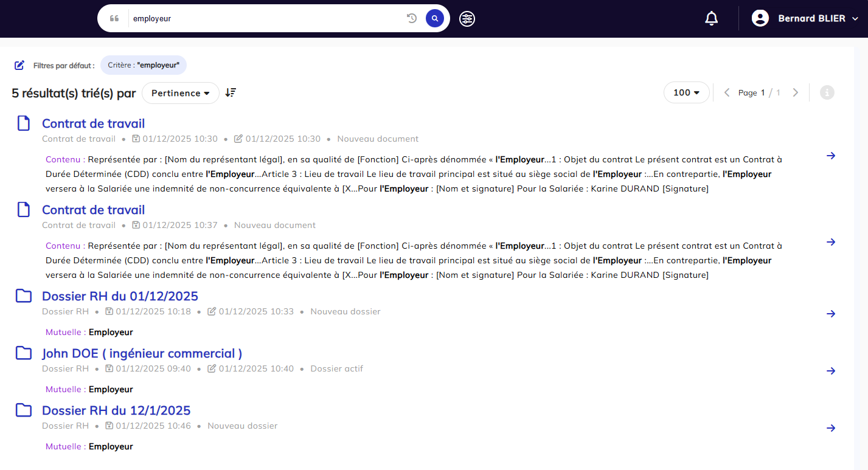Open advanced filter sliders icon
The image size is (868, 470).
(x=467, y=19)
